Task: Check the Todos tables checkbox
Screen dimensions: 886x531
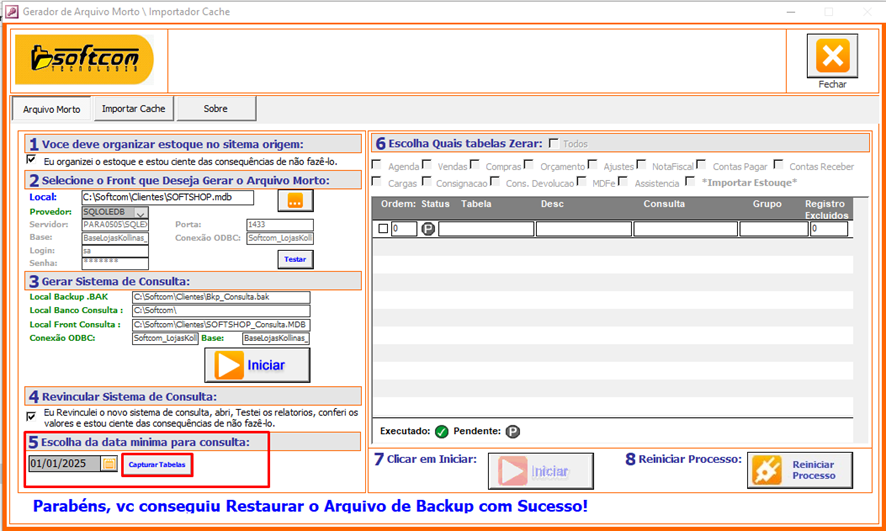Action: (x=553, y=144)
